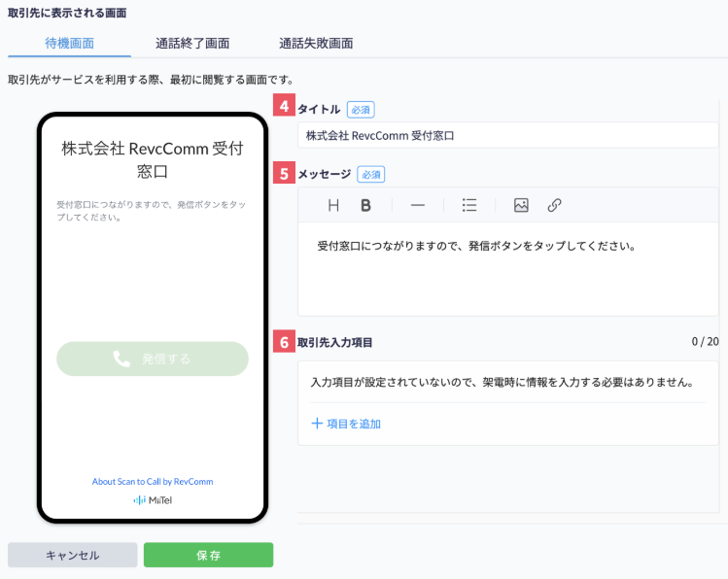Open About Scan to Call by RevComm link
Image resolution: width=728 pixels, height=579 pixels.
pos(153,482)
